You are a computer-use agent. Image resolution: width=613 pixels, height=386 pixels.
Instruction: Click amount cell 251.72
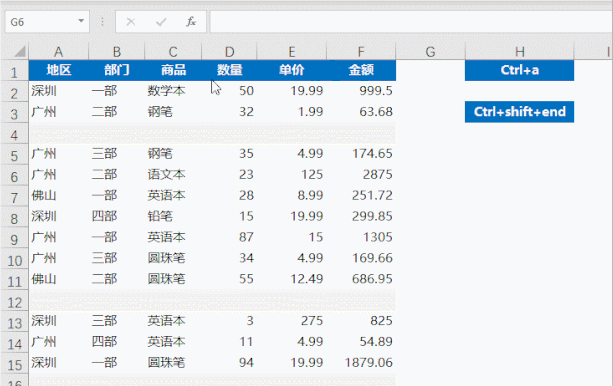361,195
